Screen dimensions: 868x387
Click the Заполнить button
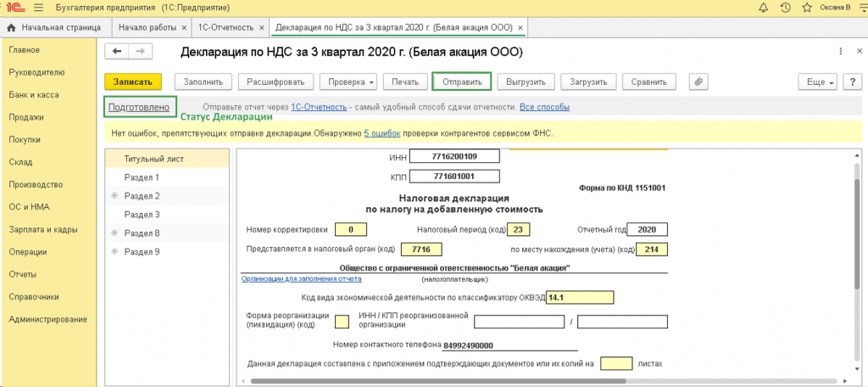203,81
